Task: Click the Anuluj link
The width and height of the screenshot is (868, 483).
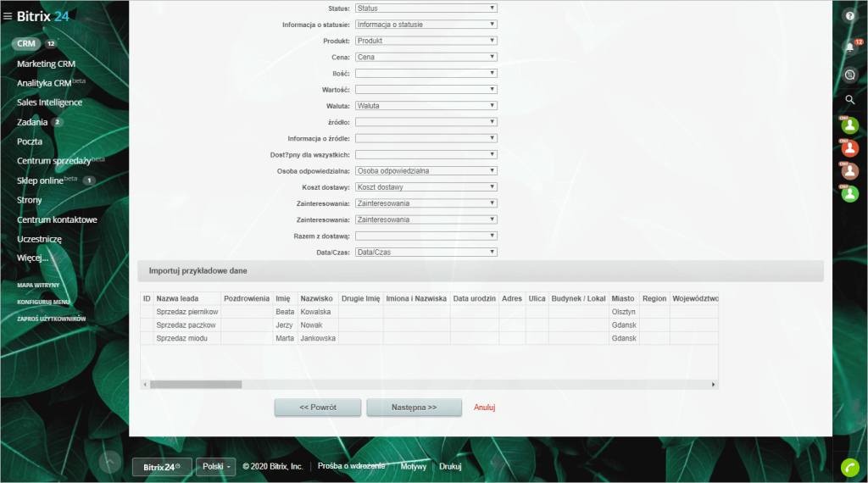Action: tap(484, 408)
